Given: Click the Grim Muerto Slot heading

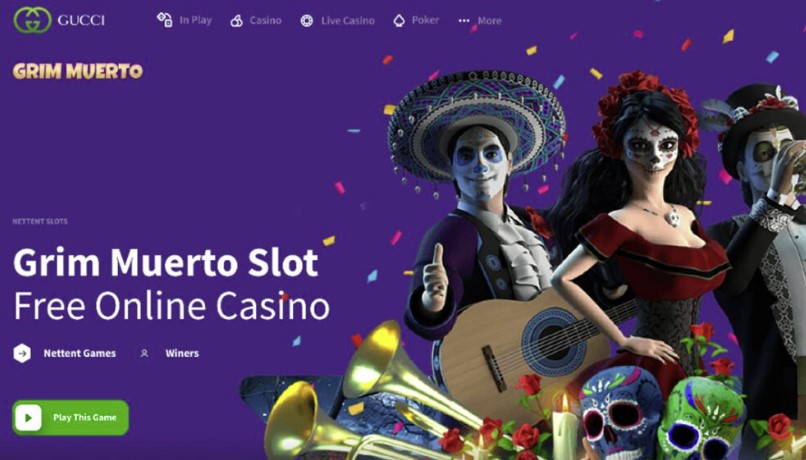Looking at the screenshot, I should click(166, 263).
